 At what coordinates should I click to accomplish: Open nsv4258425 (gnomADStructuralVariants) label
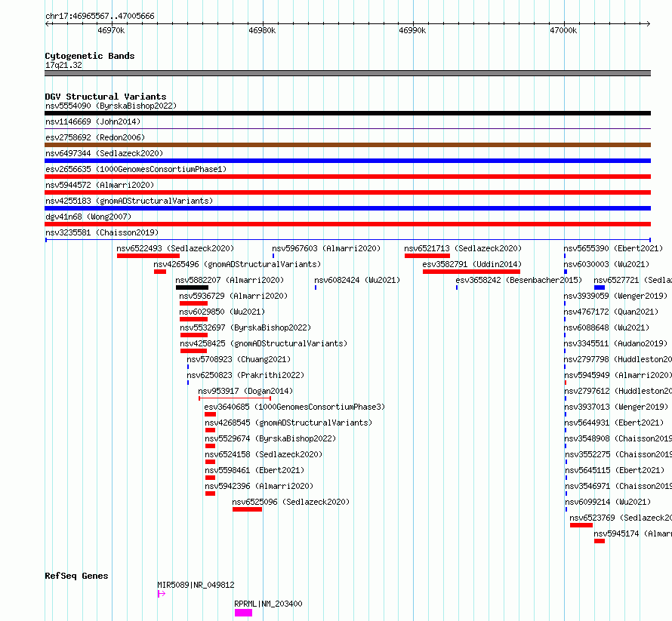click(x=264, y=343)
